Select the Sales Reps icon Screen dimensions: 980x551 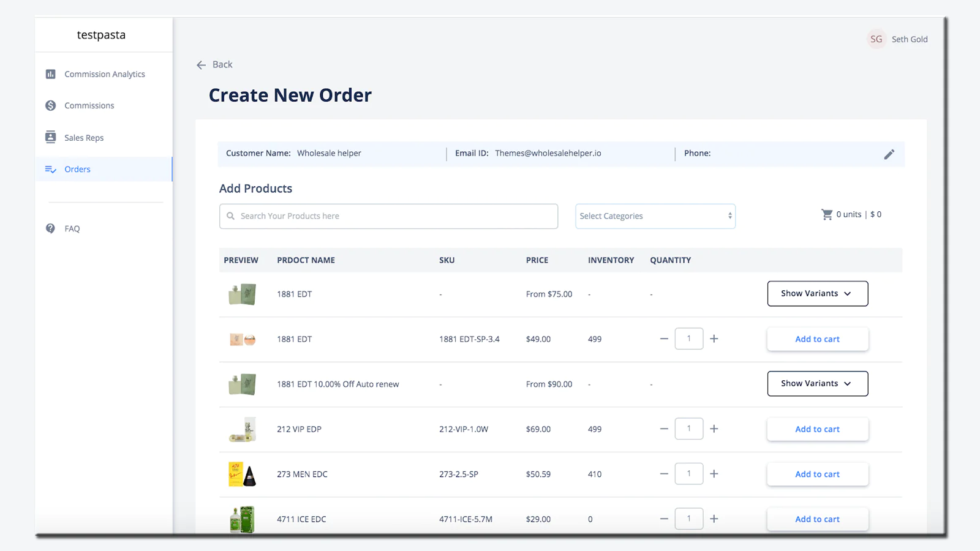[51, 137]
